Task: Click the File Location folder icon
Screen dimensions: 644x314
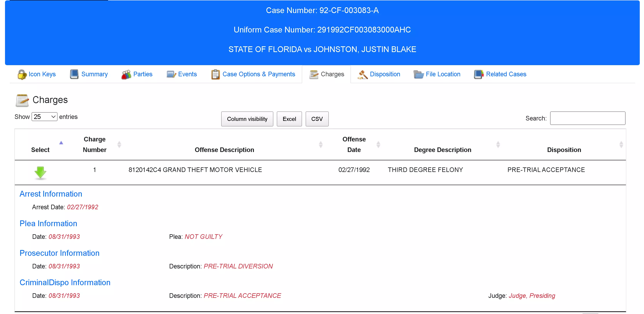Action: click(419, 74)
